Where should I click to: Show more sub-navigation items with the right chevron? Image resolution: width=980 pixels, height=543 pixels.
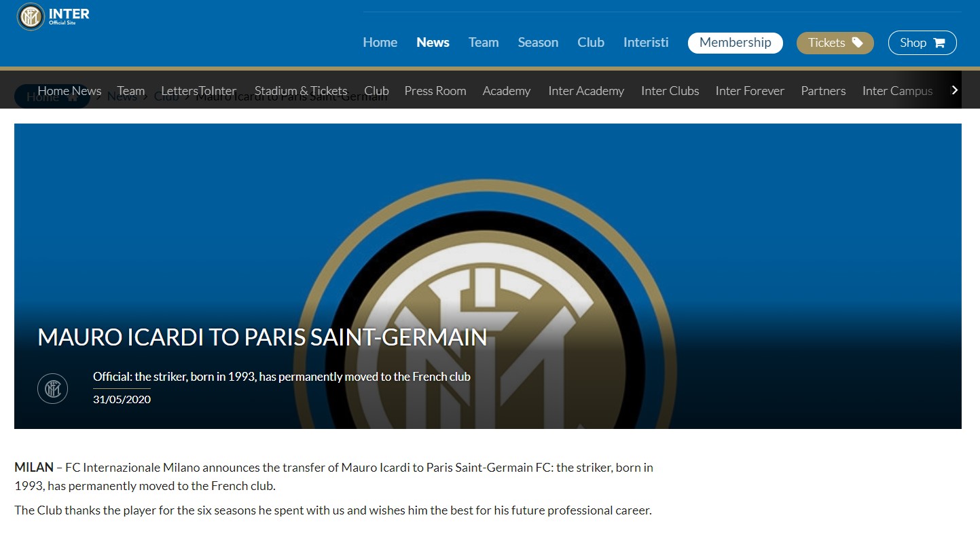click(955, 90)
